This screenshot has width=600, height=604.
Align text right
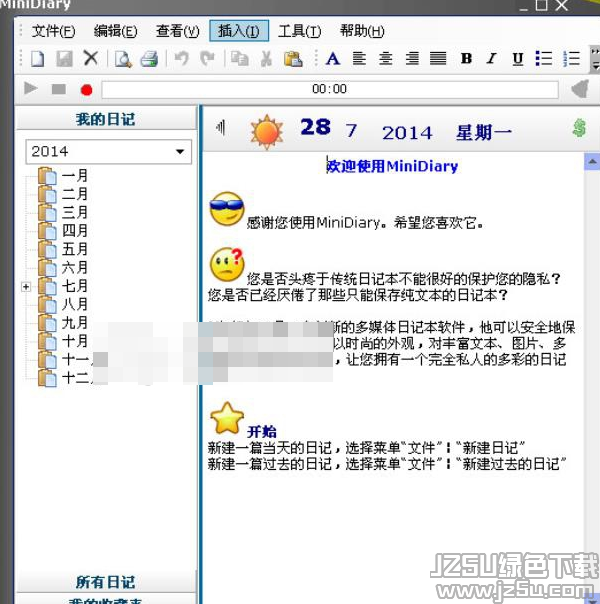point(412,59)
